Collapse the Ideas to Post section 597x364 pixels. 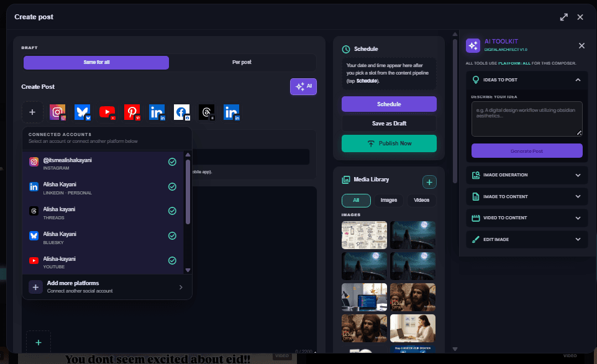coord(579,80)
